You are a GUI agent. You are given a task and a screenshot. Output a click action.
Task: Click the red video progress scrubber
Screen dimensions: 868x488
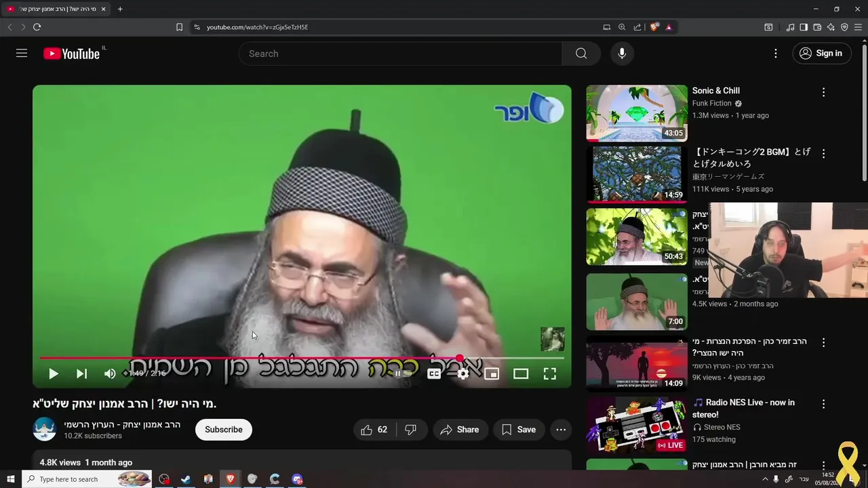460,358
